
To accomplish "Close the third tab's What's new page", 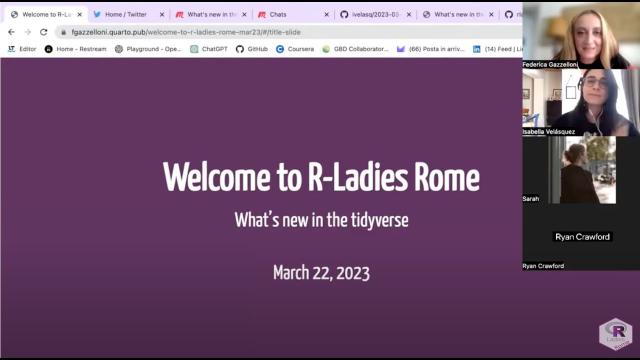I will pyautogui.click(x=244, y=14).
